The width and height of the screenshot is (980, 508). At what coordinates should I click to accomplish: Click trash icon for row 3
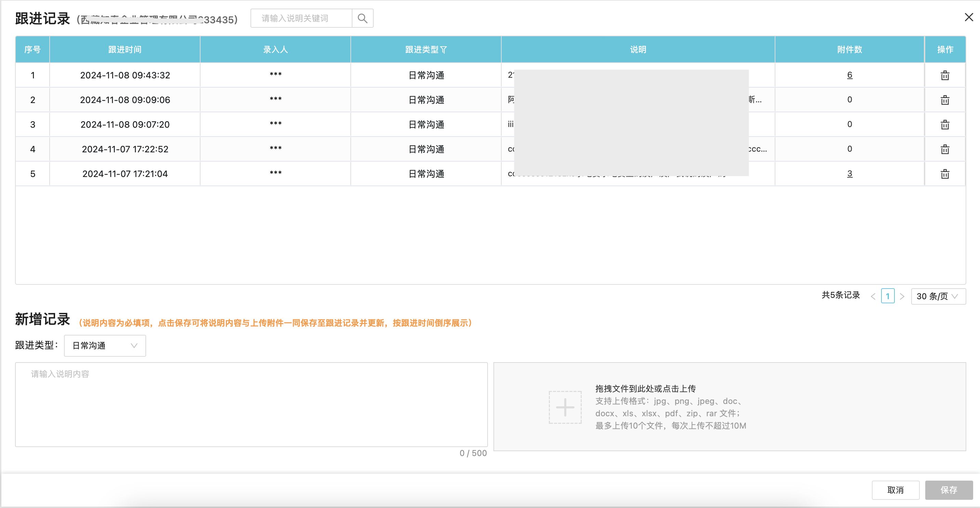tap(945, 124)
